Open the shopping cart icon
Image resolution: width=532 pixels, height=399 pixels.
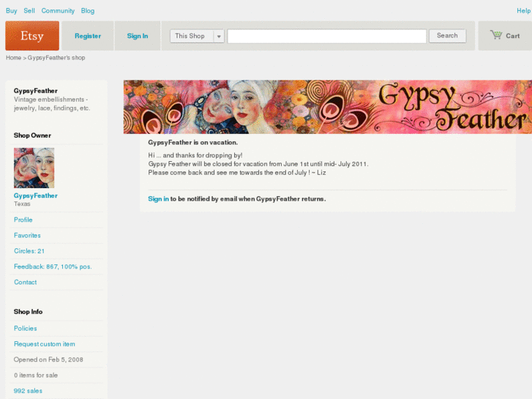pyautogui.click(x=496, y=34)
